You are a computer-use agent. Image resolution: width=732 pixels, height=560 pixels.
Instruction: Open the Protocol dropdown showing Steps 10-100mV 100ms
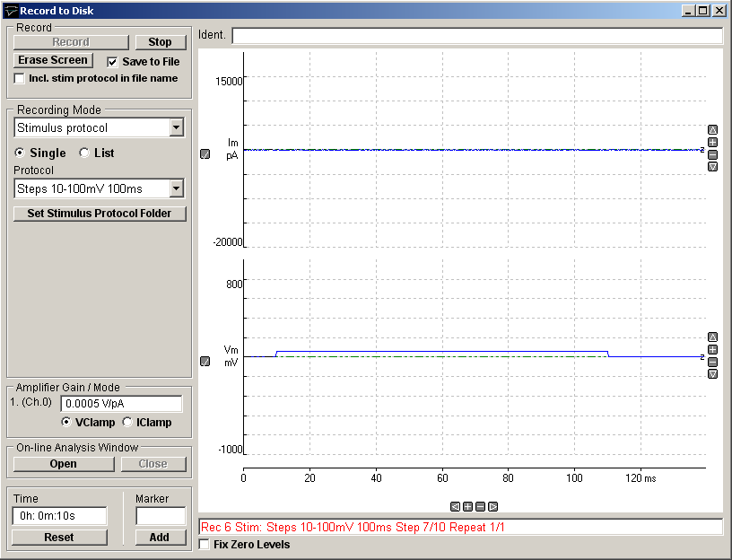click(176, 188)
